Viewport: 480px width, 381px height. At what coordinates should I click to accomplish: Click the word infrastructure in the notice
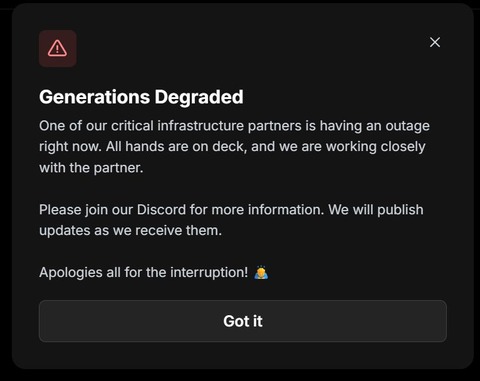tap(201, 126)
